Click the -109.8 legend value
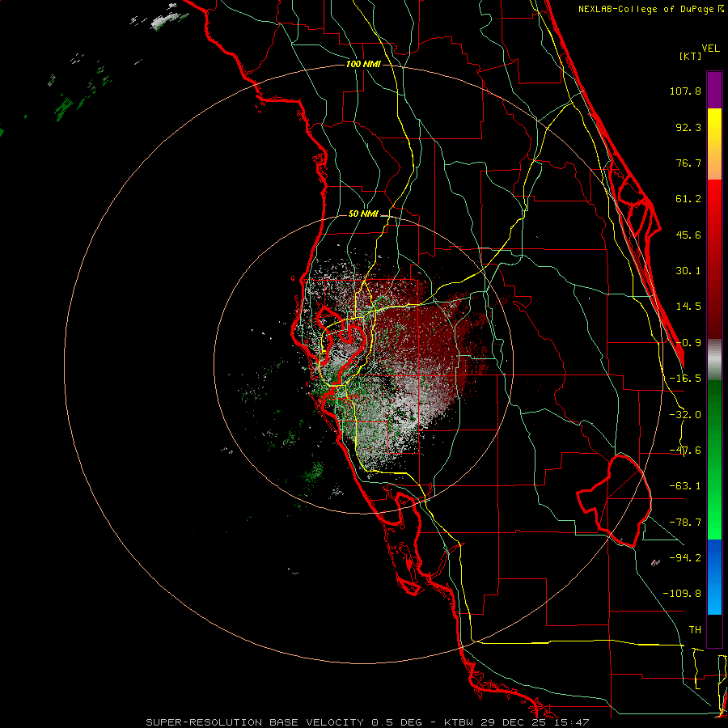728x728 pixels. pos(682,594)
